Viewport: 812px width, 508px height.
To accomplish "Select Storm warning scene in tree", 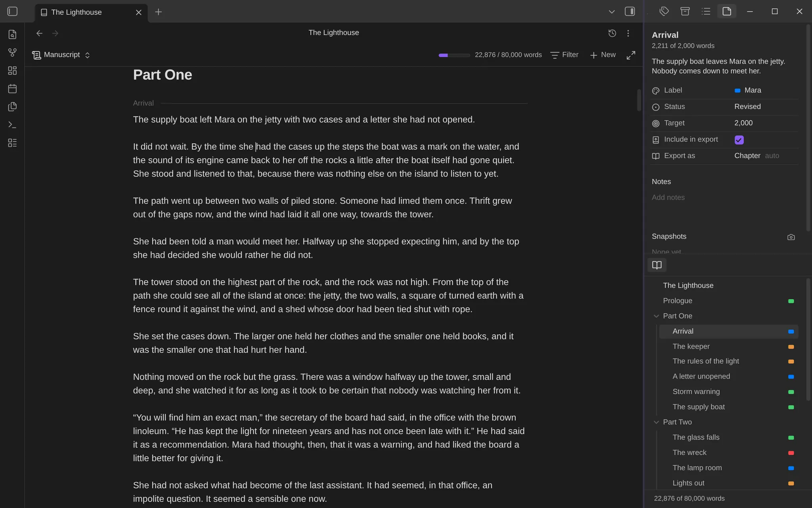I will (728, 392).
